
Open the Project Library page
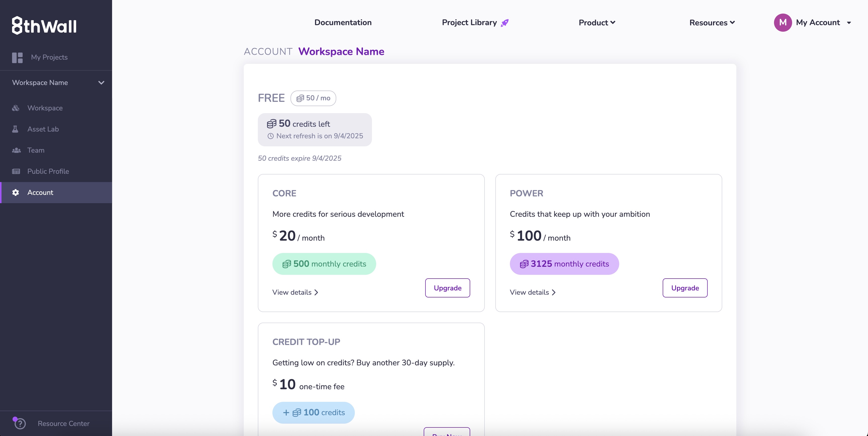tap(469, 22)
